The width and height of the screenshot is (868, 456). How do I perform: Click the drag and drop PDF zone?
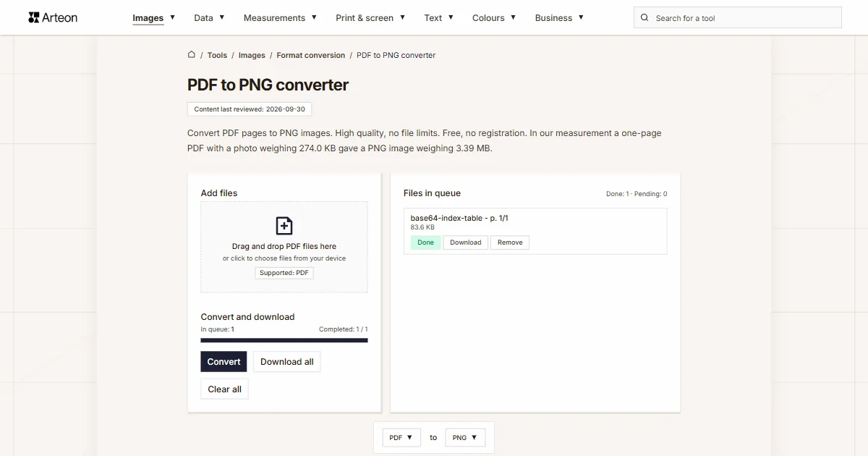[x=284, y=247]
